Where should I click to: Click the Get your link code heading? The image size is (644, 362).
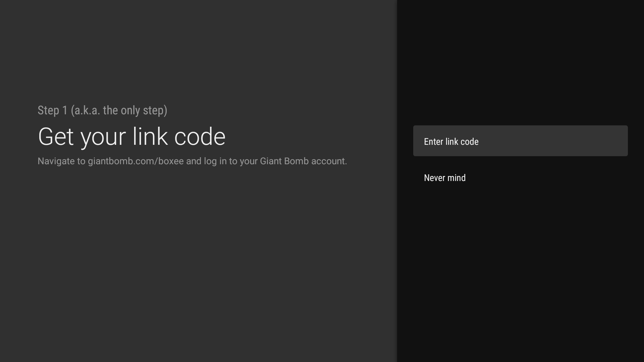(x=132, y=136)
